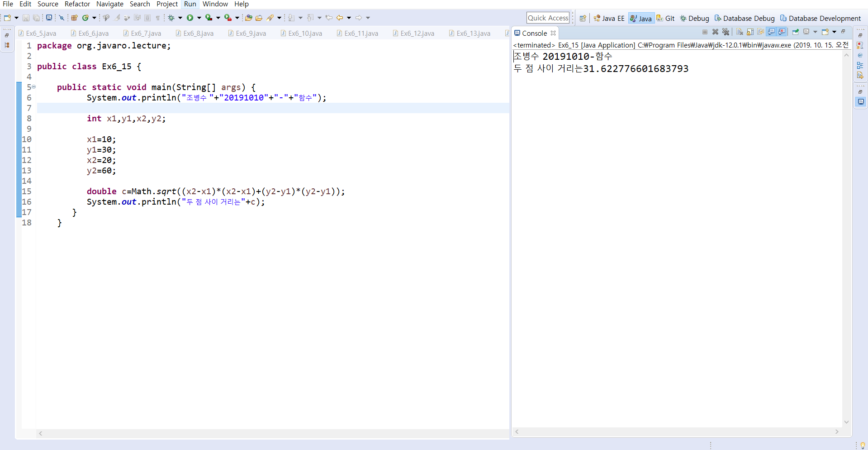
Task: Jump to Previous Annotation icon
Action: tap(310, 18)
